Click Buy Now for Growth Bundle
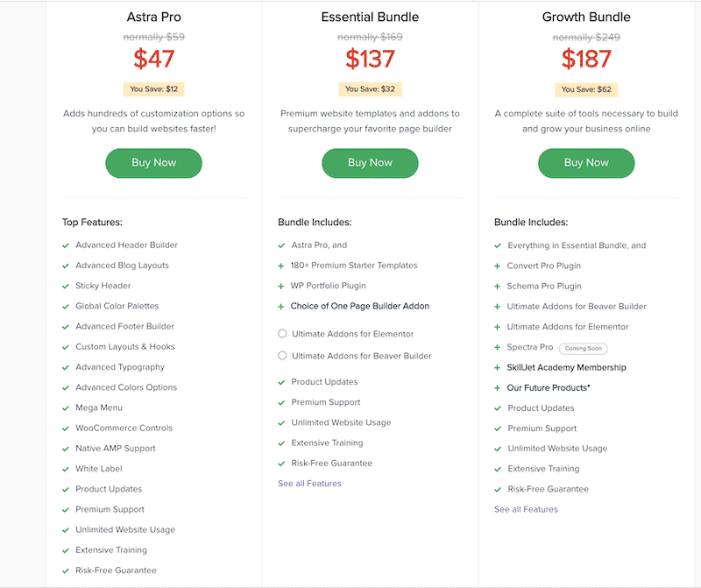701x588 pixels. coord(586,163)
